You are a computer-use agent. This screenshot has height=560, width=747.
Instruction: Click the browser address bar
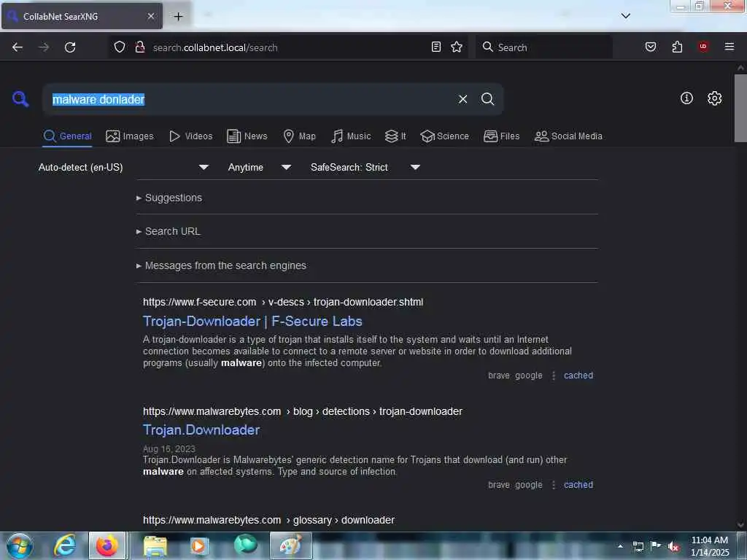click(288, 47)
